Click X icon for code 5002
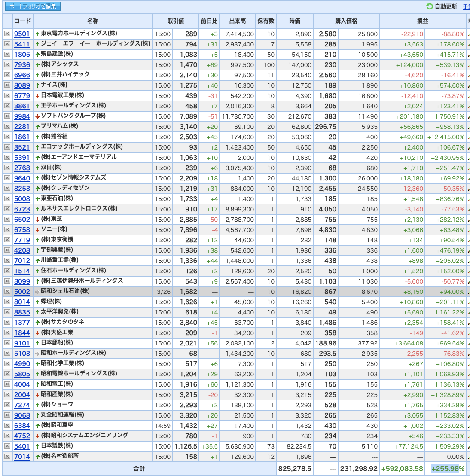The height and width of the screenshot is (476, 470). click(7, 291)
